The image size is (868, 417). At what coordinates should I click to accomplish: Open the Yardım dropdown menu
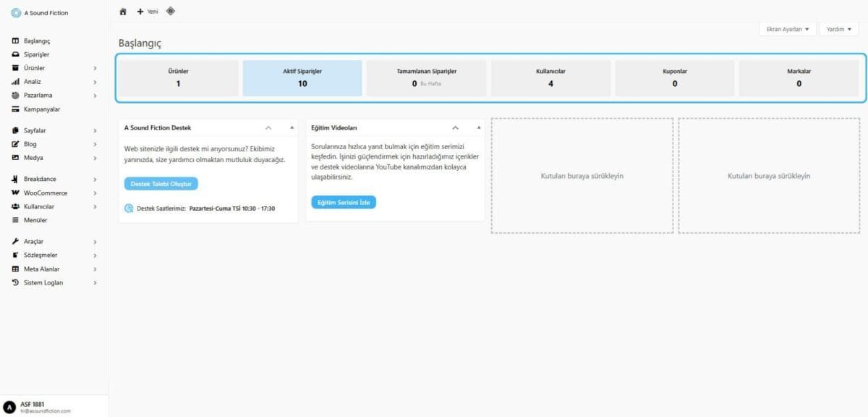point(838,29)
